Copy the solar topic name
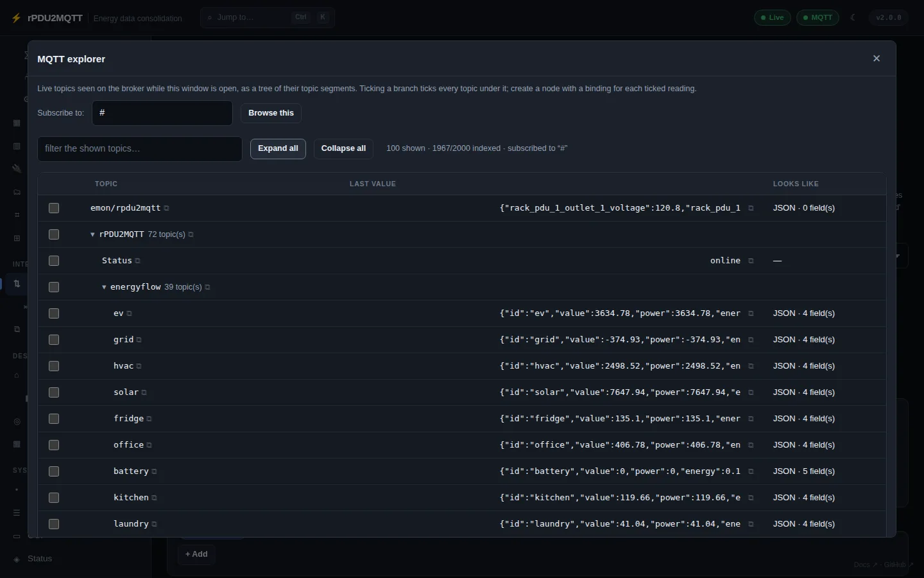924x578 pixels. (x=144, y=392)
